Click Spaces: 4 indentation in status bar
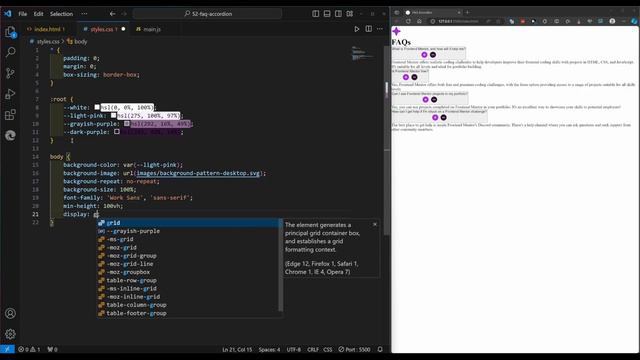The height and width of the screenshot is (360, 640). point(269,349)
